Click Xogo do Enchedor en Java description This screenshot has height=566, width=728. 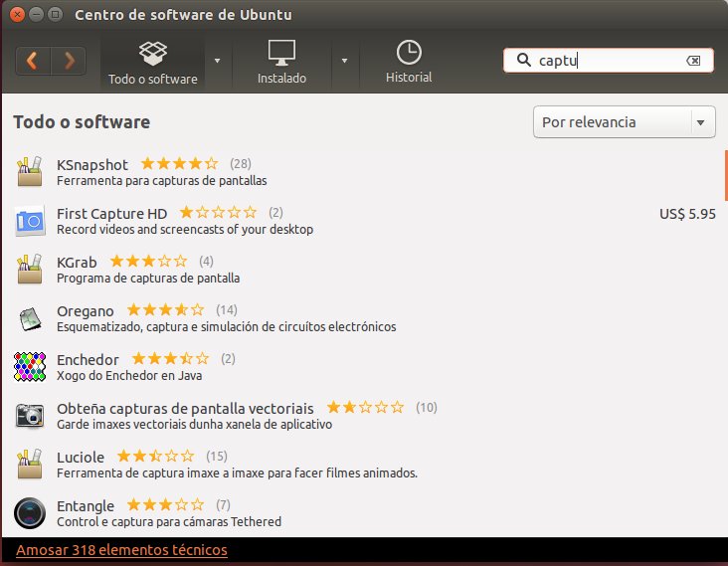click(129, 376)
